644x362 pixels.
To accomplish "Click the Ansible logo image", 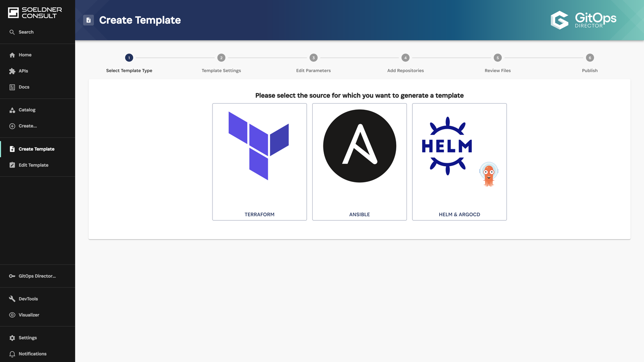I will [360, 146].
